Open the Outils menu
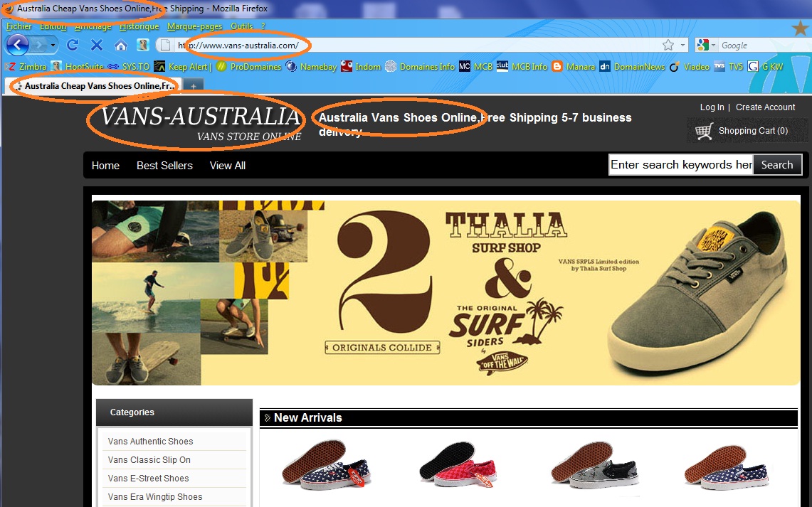 242,26
